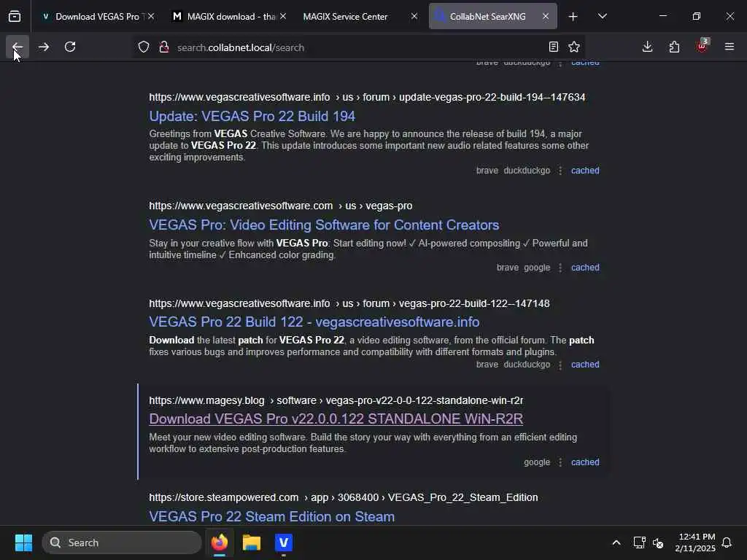Open cached copy of magesy.blog result
This screenshot has height=560, width=747.
coord(585,462)
